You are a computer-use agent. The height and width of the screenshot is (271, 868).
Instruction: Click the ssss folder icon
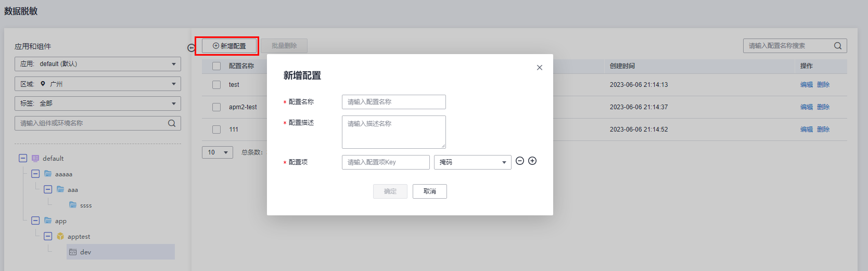point(73,205)
